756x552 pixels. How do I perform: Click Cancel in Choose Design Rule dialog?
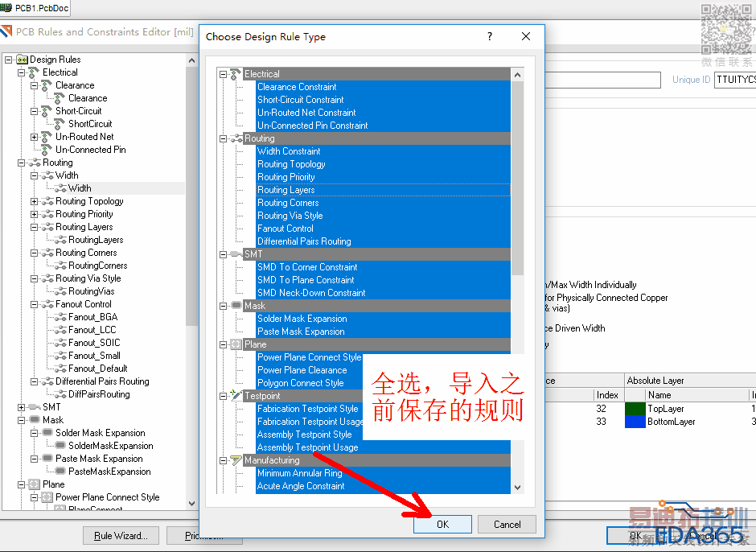507,524
